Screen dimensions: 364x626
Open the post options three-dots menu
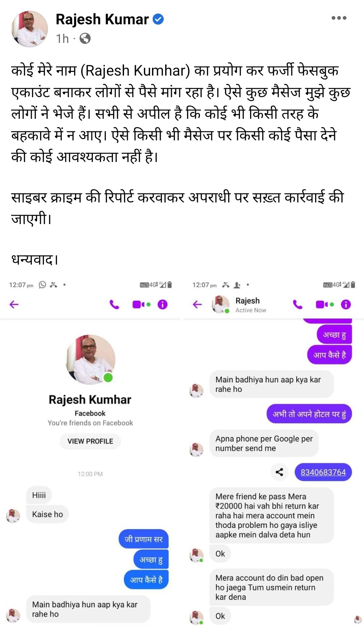pyautogui.click(x=339, y=18)
